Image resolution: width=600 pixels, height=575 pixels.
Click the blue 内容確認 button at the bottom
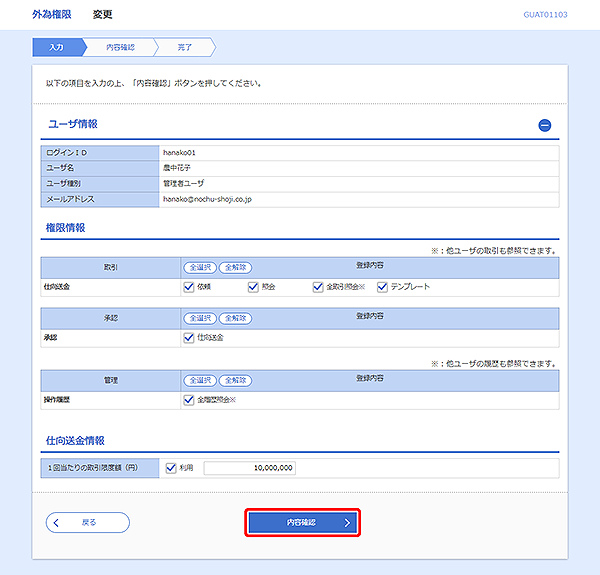[302, 523]
